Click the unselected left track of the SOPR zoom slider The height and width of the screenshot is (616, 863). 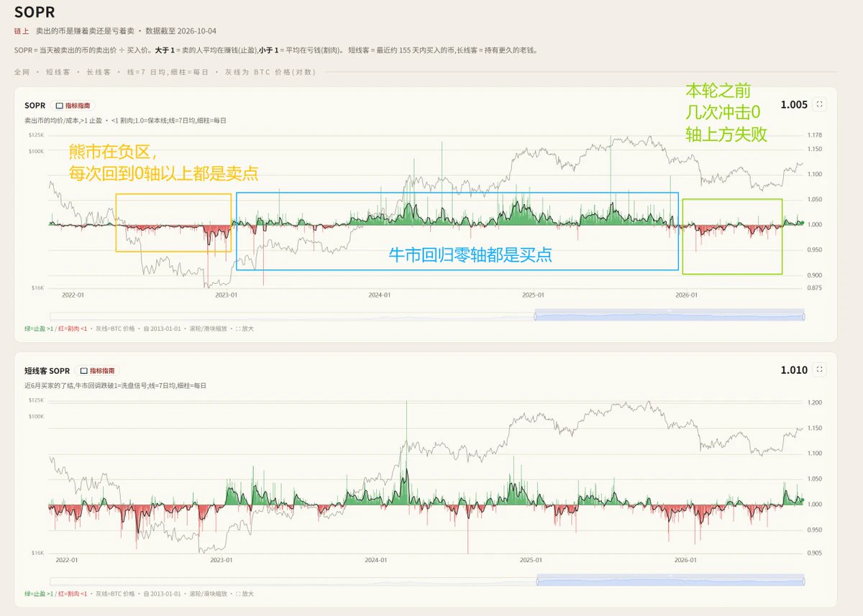[x=292, y=316]
